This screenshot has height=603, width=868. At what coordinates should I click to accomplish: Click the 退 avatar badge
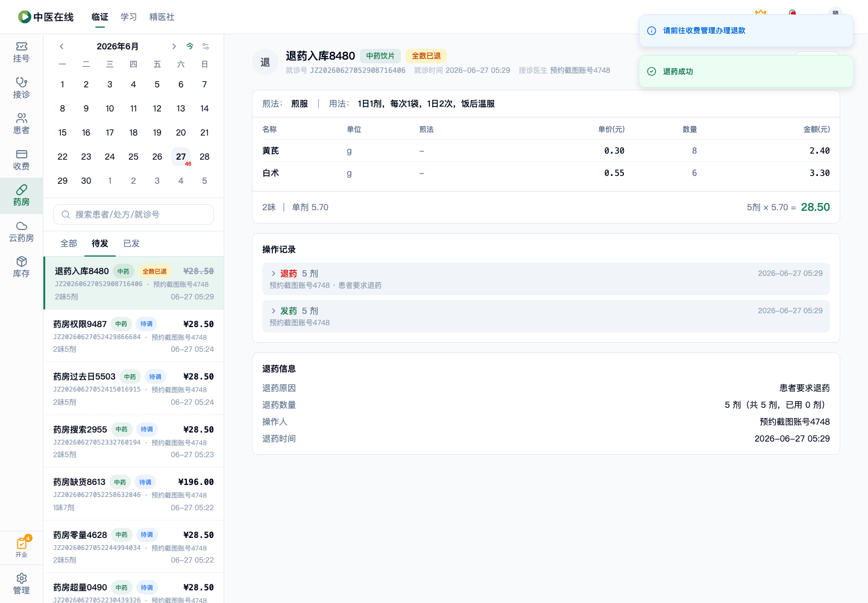[x=265, y=62]
